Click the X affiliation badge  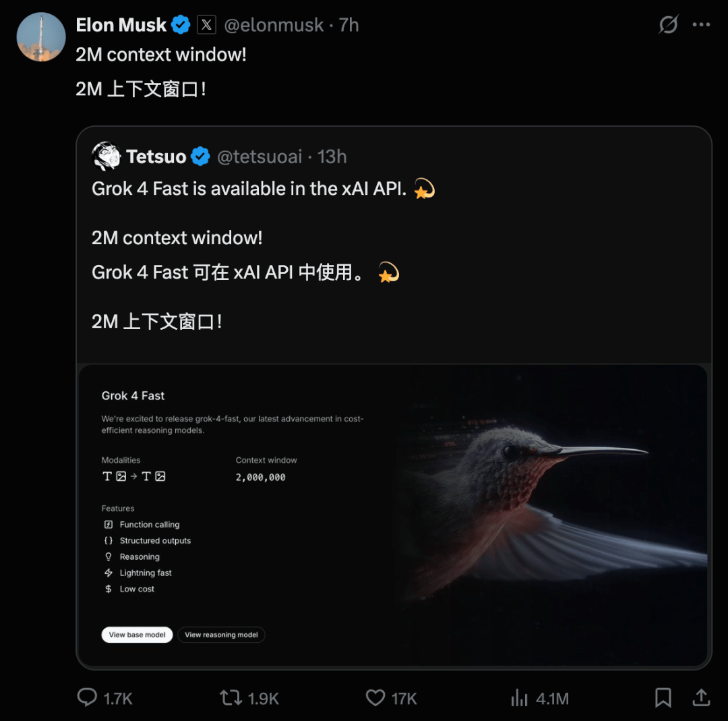point(206,25)
